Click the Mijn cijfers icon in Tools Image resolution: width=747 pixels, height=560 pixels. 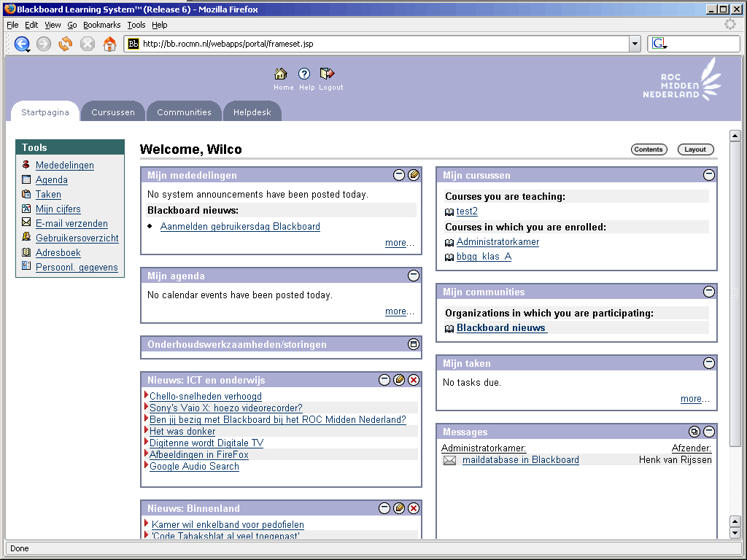click(x=26, y=209)
